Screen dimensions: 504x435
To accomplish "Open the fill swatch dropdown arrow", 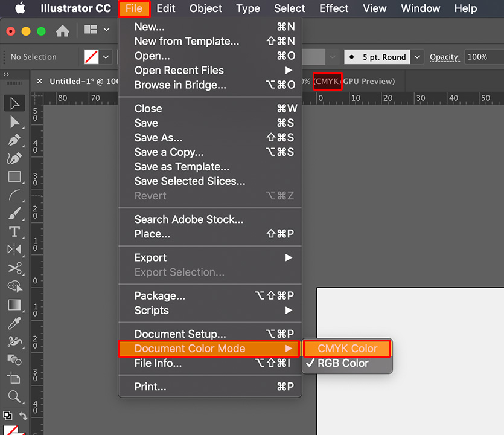I will (106, 57).
